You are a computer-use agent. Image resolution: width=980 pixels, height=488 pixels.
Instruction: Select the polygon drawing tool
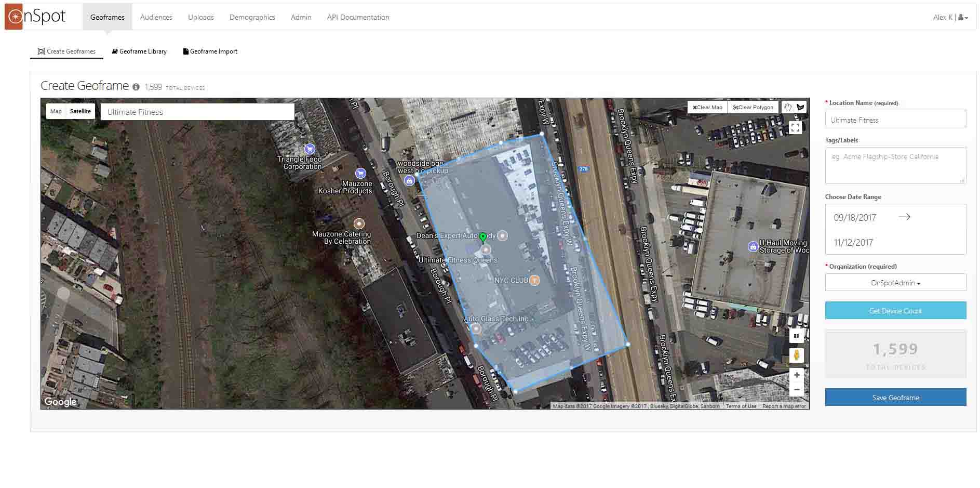800,107
